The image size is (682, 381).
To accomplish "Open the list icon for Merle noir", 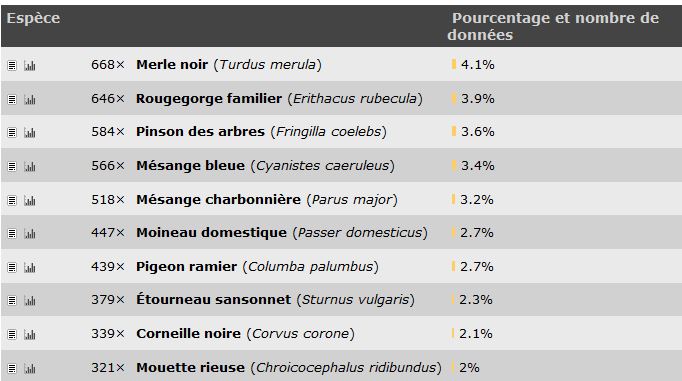I will click(12, 66).
